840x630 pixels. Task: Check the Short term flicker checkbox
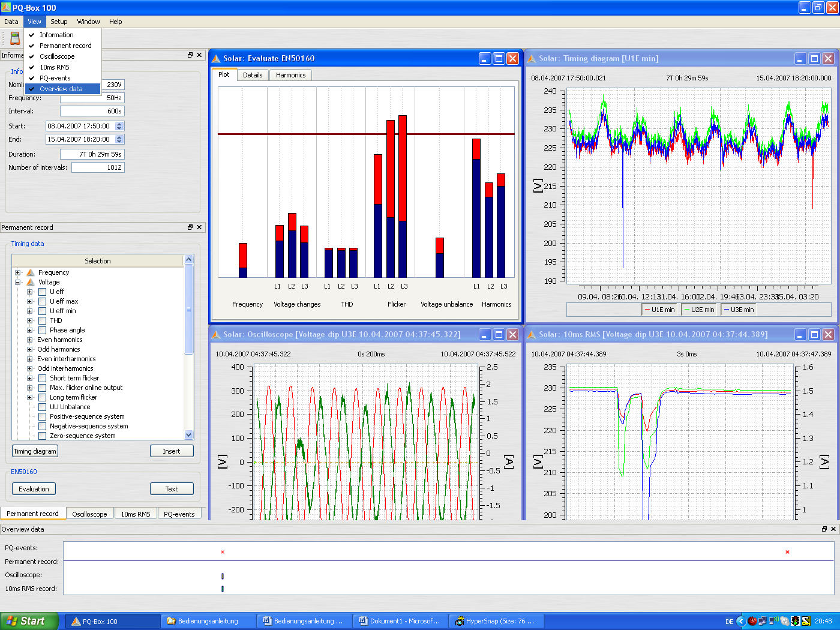click(x=43, y=378)
